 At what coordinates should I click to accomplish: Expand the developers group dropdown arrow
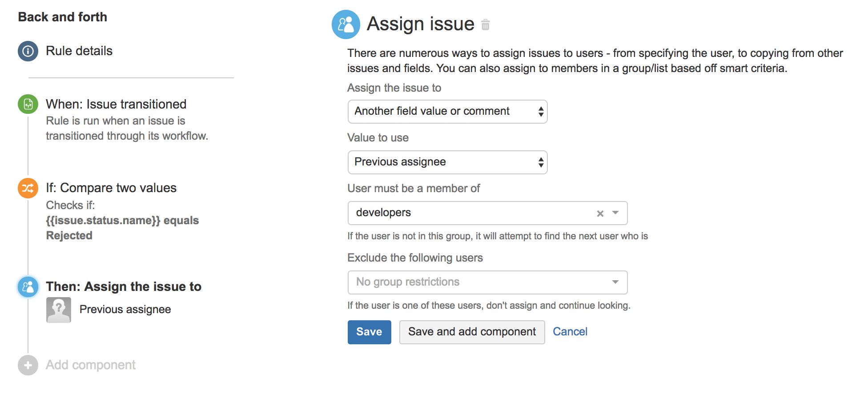point(615,213)
